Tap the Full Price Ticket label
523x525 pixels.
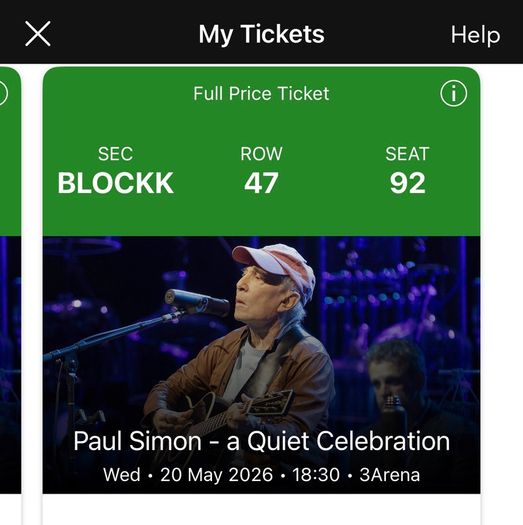tap(261, 93)
